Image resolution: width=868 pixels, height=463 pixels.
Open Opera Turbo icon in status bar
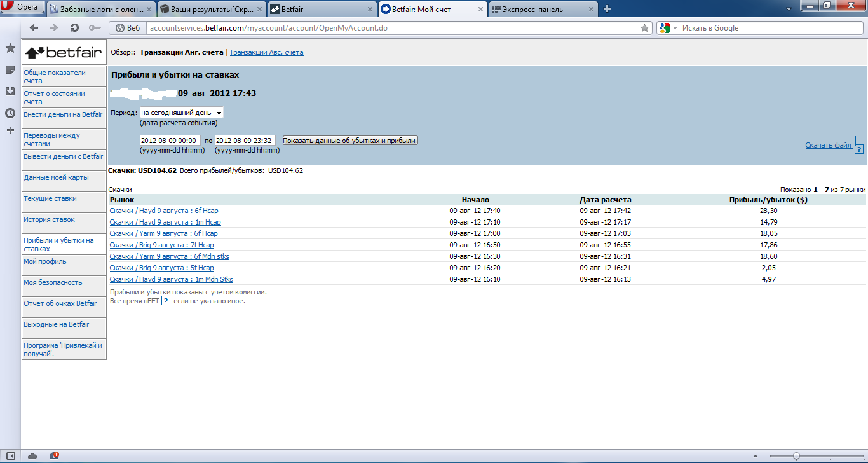(x=54, y=456)
